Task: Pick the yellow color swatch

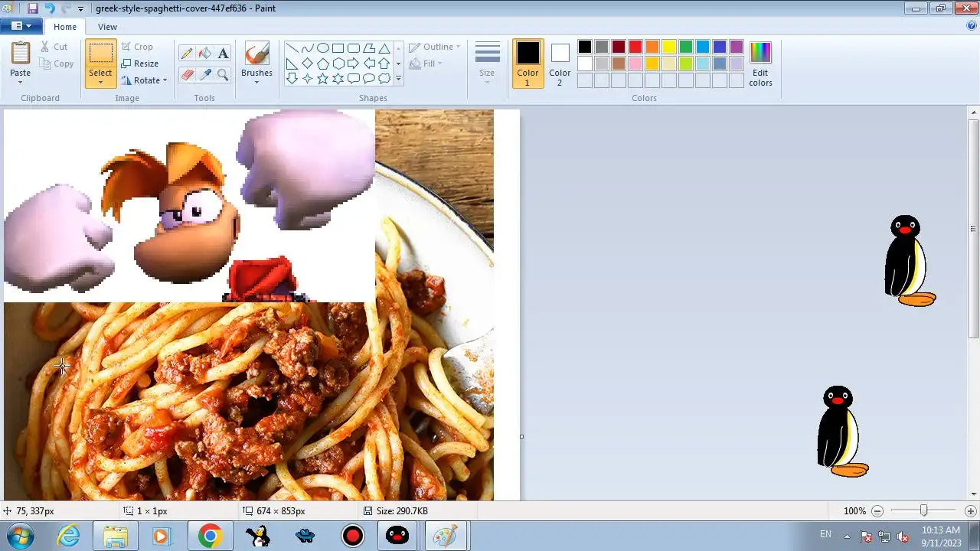Action: pos(669,47)
